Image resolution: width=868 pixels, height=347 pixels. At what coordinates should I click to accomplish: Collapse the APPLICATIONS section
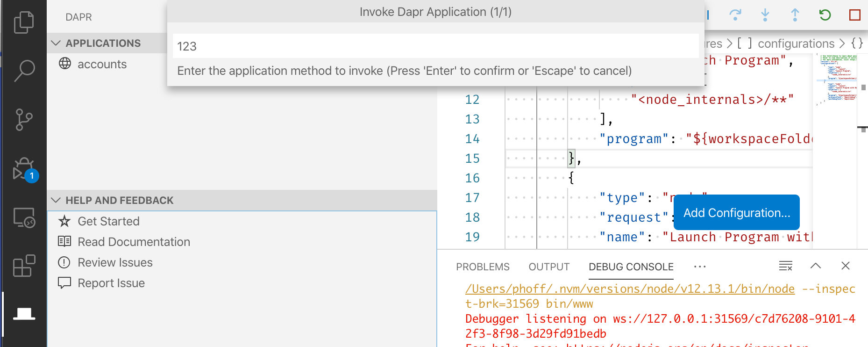click(56, 43)
